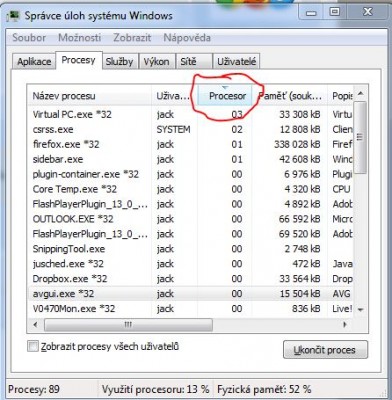Select the OUTLOOK.EXE *32 process
Screen dimensions: 392x400
coord(190,219)
